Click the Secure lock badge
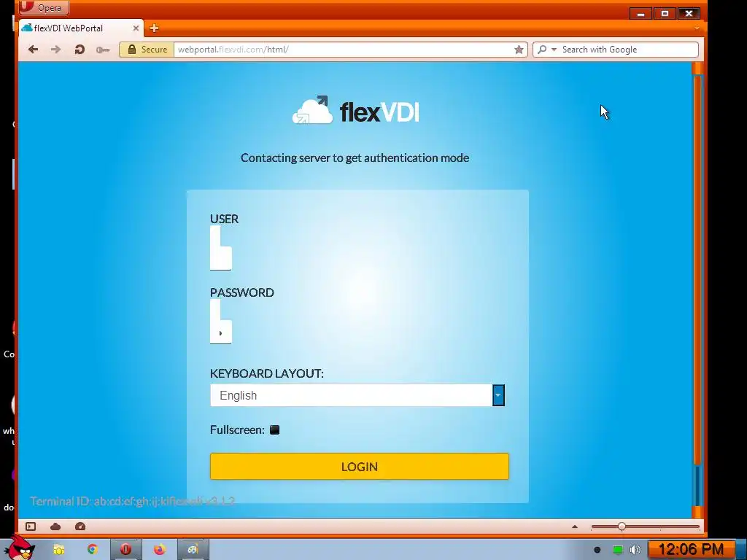747x560 pixels. click(x=147, y=50)
